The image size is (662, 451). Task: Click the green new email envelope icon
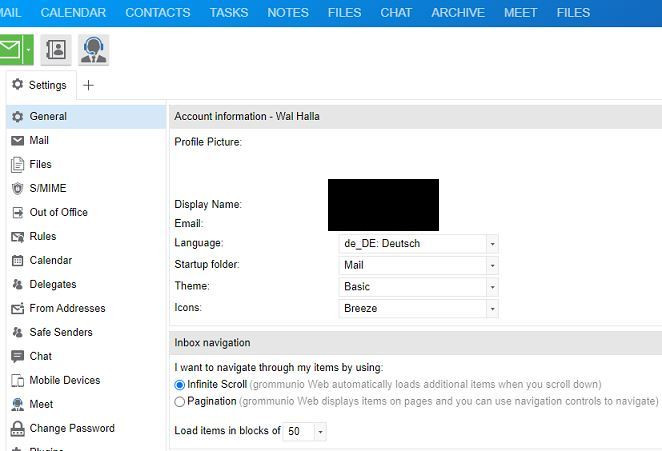point(10,49)
